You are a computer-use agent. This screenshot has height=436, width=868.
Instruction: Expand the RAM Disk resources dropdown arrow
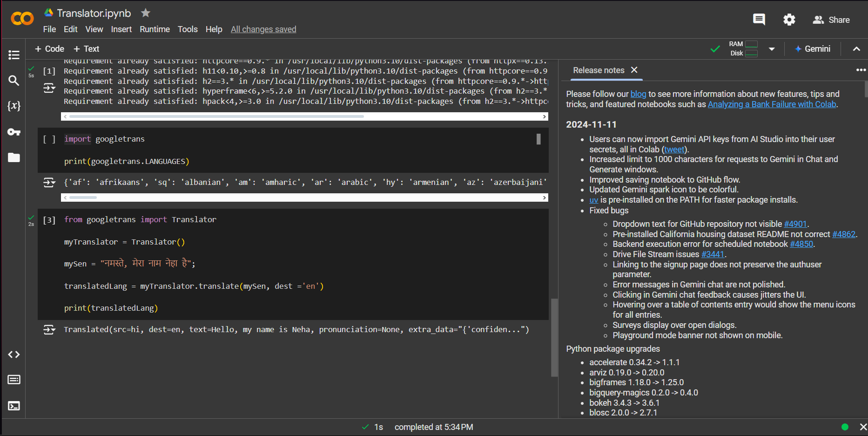(x=772, y=49)
